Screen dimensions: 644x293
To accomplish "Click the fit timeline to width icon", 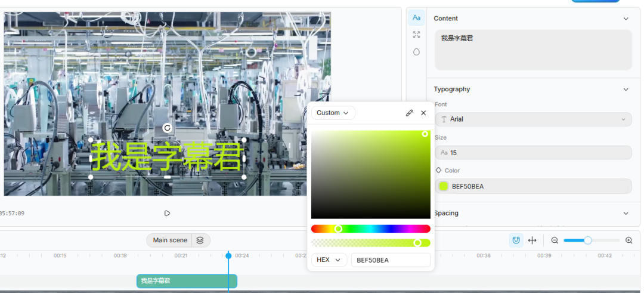I will pyautogui.click(x=532, y=240).
